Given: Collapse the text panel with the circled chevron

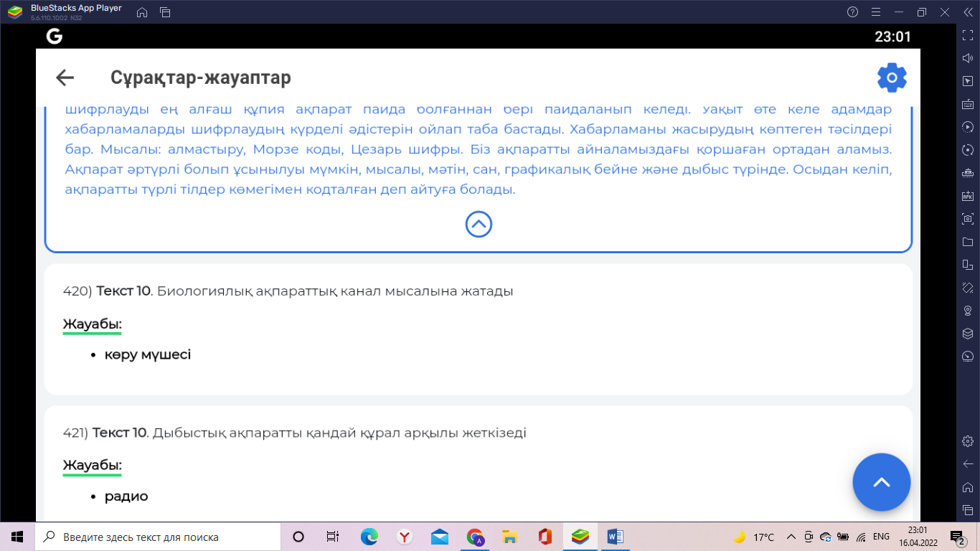Looking at the screenshot, I should pyautogui.click(x=479, y=225).
